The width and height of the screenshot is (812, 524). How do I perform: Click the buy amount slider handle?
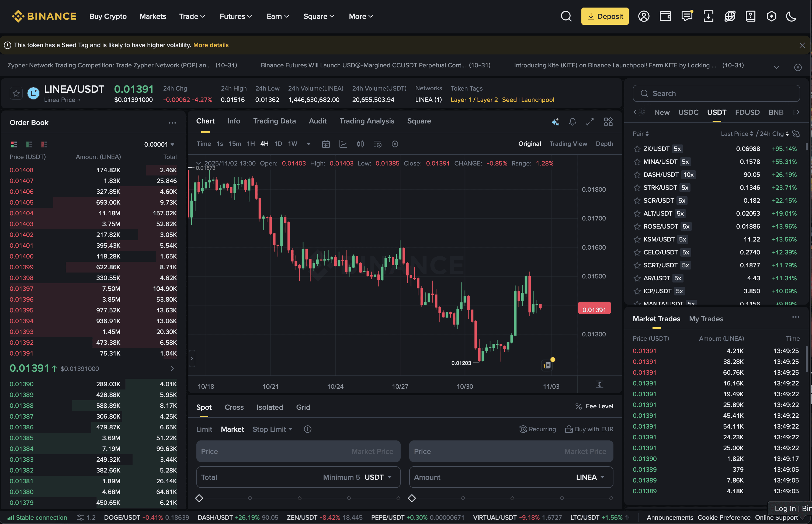click(199, 498)
